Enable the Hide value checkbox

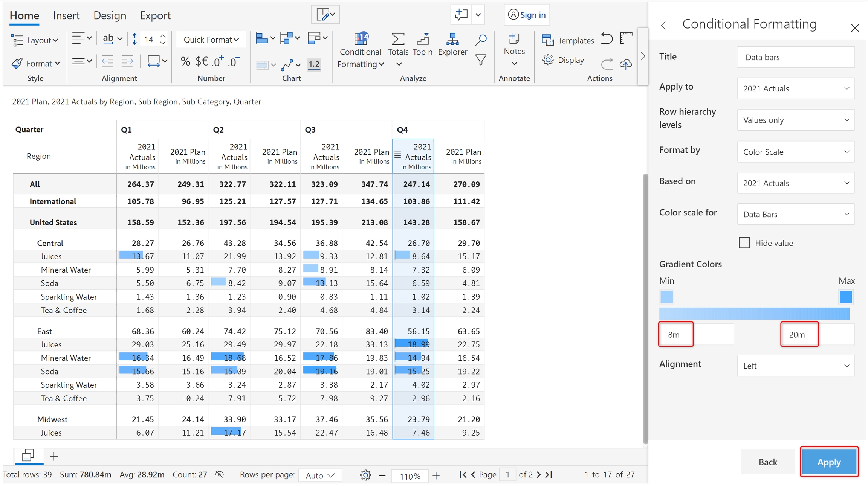click(744, 243)
